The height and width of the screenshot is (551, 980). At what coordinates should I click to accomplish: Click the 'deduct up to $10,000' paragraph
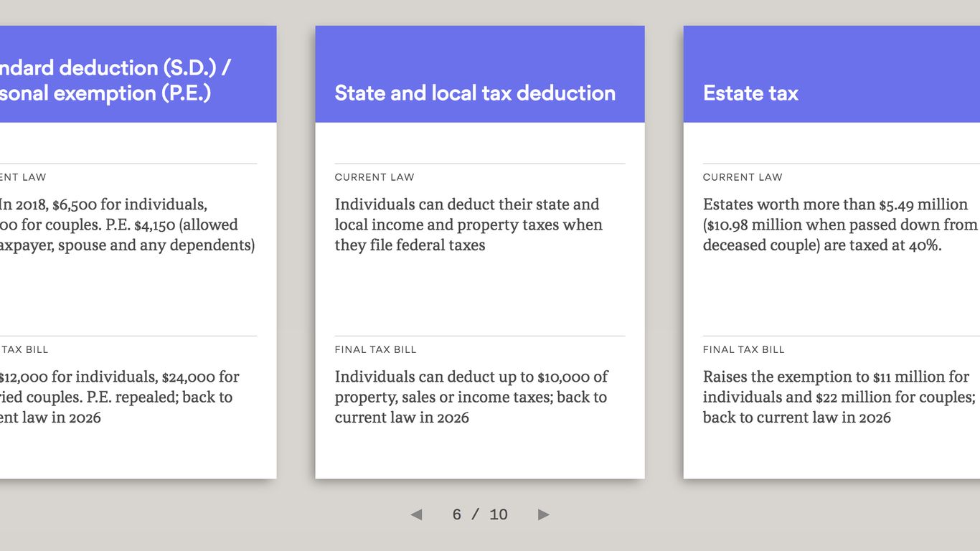pos(471,397)
